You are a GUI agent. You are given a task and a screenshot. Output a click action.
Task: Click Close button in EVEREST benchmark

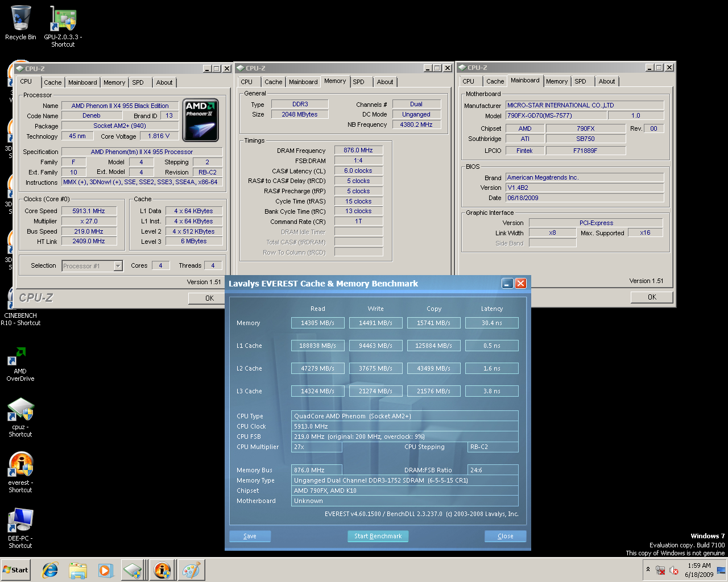pos(505,536)
